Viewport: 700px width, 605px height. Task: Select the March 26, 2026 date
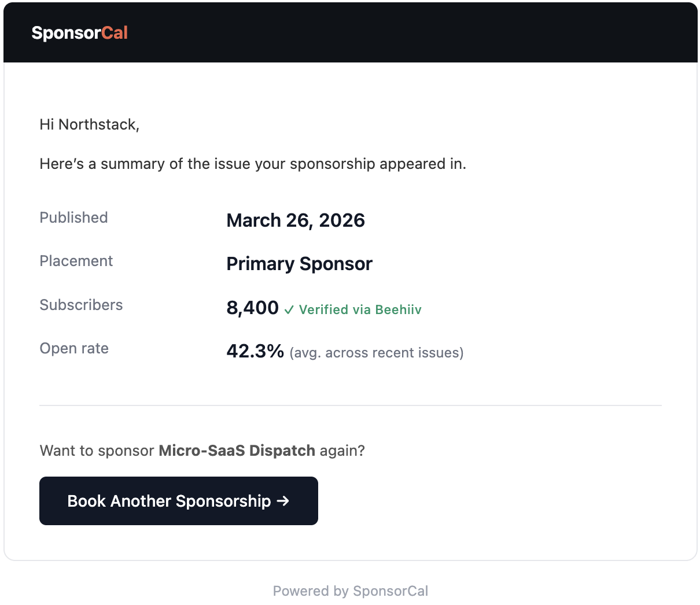pyautogui.click(x=296, y=220)
